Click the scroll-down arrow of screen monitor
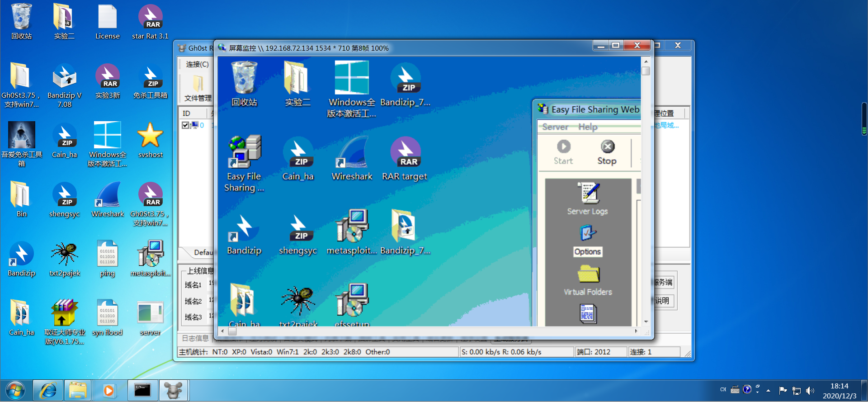The image size is (868, 402). pyautogui.click(x=646, y=322)
